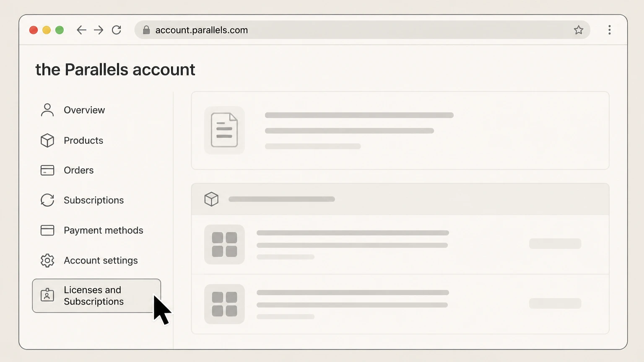Viewport: 644px width, 362px height.
Task: Click the padlock icon in the address bar
Action: (x=146, y=30)
